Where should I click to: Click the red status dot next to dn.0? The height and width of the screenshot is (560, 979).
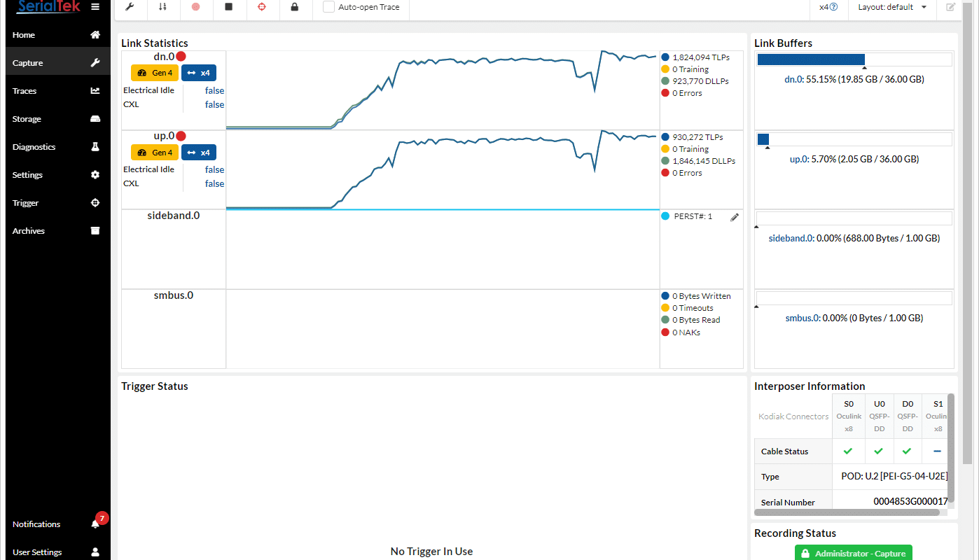pyautogui.click(x=181, y=57)
